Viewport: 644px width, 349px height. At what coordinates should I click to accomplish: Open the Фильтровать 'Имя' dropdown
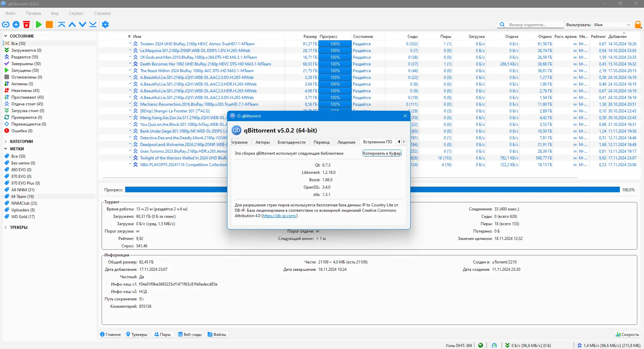612,25
